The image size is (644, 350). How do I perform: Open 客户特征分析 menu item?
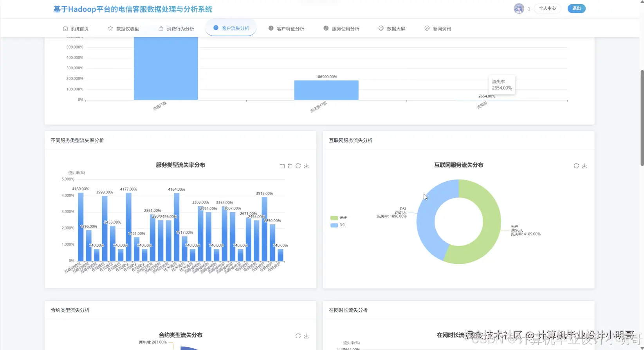pos(286,29)
